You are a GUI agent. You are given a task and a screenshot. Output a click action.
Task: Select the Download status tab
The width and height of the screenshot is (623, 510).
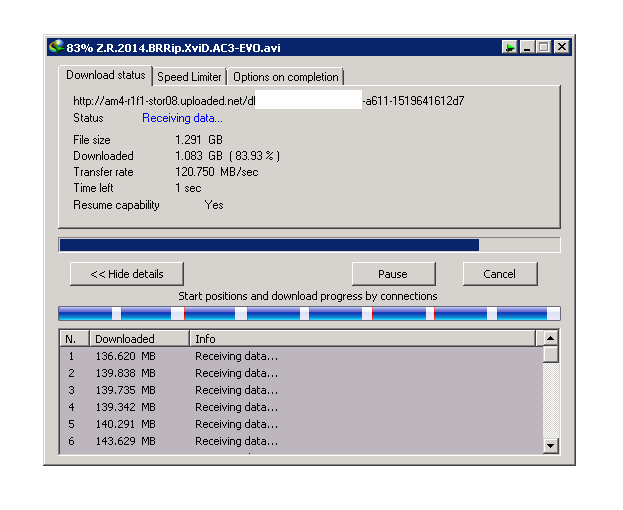coord(106,75)
